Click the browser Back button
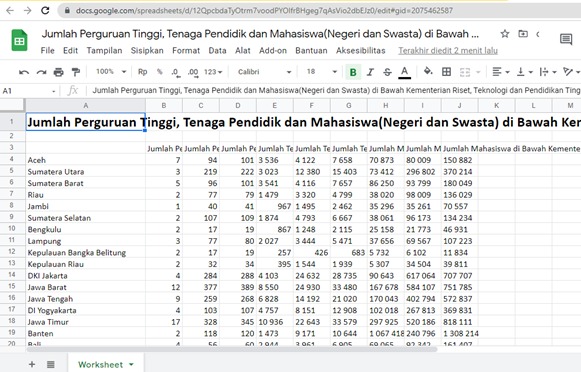Screen dimensions: 581x372 [10, 10]
